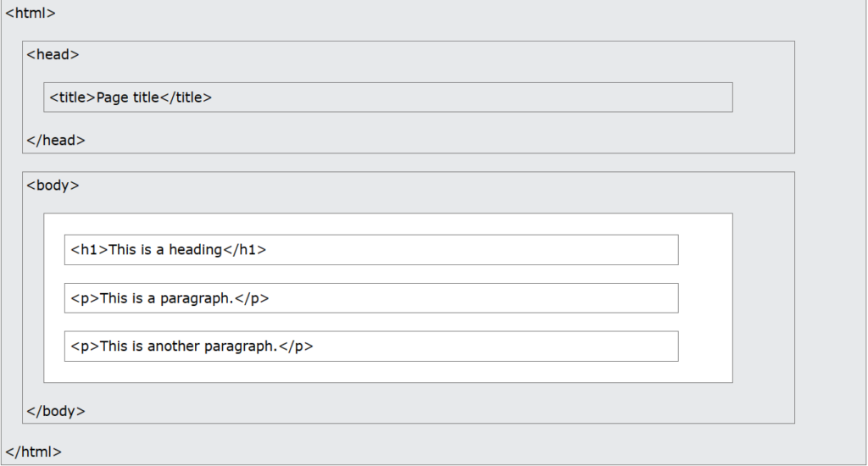Select the opening <p> of another paragraph
This screenshot has height=466, width=868.
coord(86,347)
